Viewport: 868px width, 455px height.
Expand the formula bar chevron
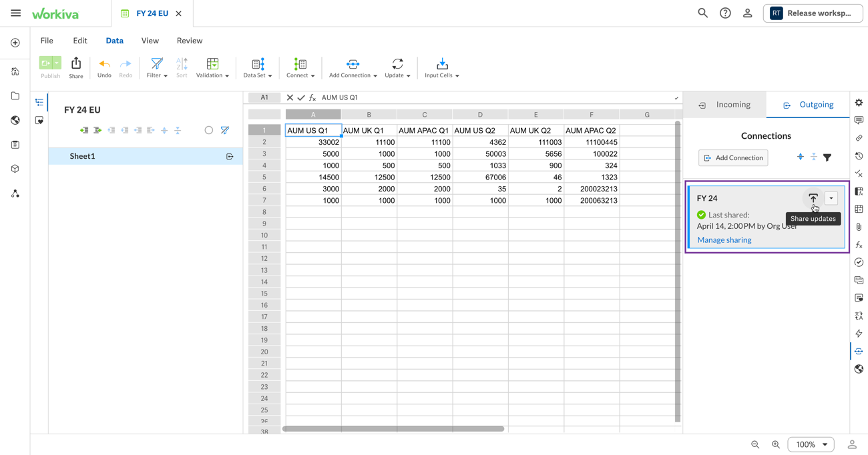coord(676,98)
